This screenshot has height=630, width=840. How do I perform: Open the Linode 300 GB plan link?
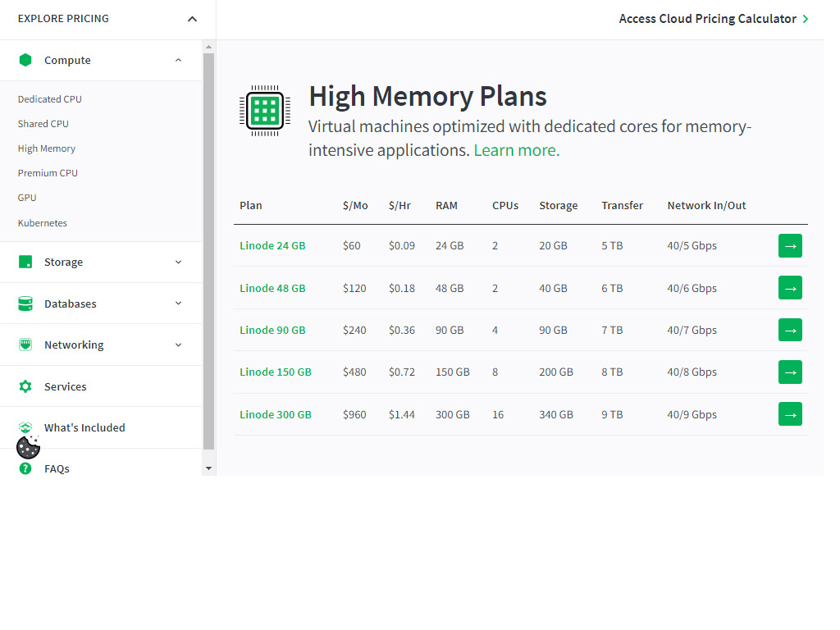click(x=276, y=414)
